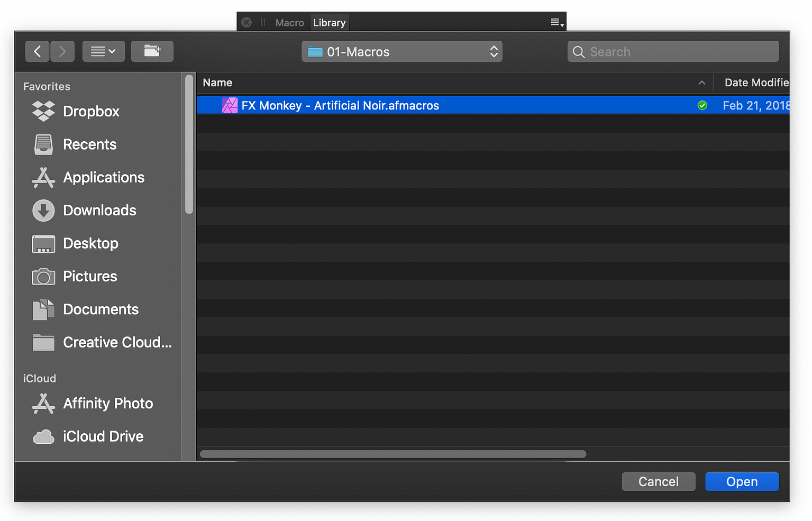Switch to the Macro tab
This screenshot has height=521, width=812.
tap(289, 23)
